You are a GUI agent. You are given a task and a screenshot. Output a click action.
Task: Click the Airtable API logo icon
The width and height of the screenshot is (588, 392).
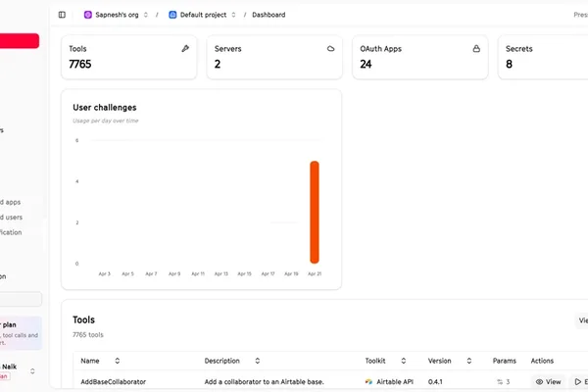tap(368, 381)
